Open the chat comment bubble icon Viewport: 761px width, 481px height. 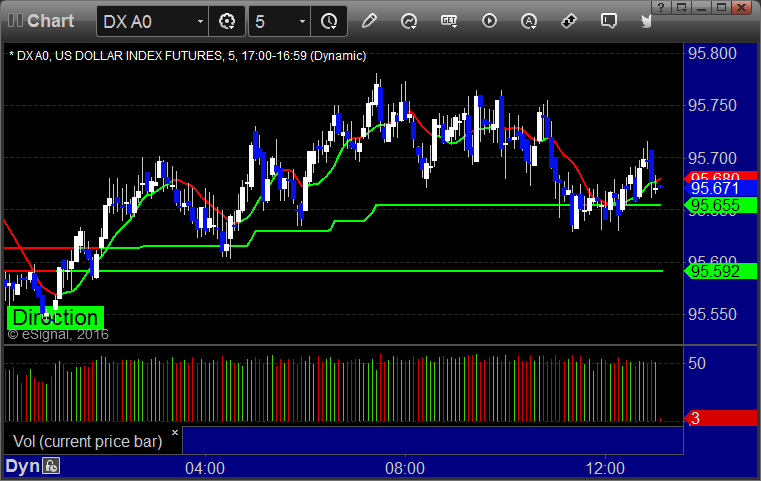click(x=609, y=21)
